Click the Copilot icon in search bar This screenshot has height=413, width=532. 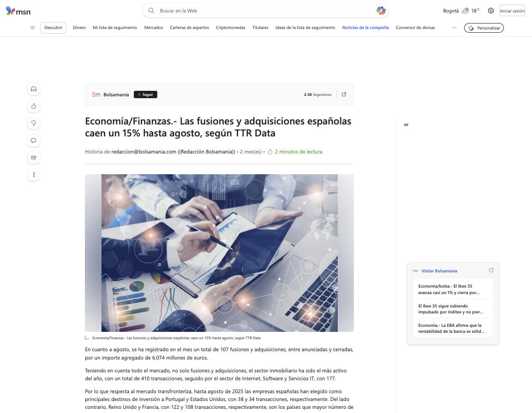[x=381, y=11]
